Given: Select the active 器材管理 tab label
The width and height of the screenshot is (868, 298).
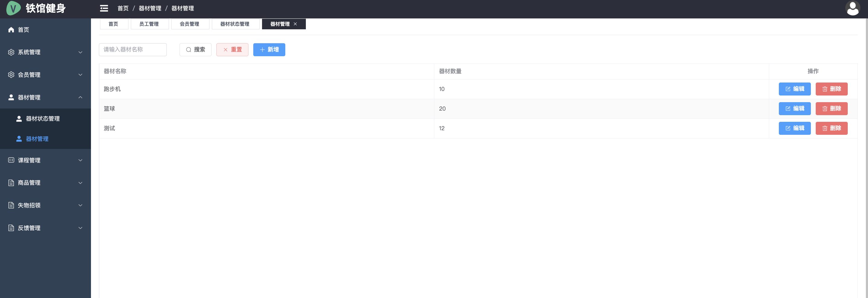Looking at the screenshot, I should tap(280, 24).
